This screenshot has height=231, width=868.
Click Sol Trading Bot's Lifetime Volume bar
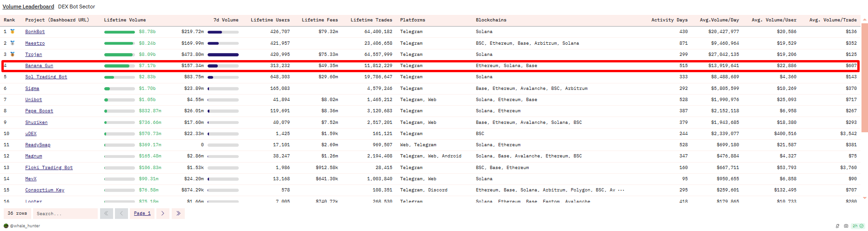tap(120, 77)
